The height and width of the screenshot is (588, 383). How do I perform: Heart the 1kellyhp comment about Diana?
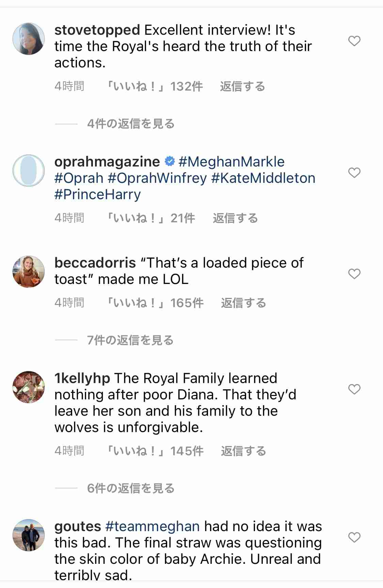coord(354,389)
